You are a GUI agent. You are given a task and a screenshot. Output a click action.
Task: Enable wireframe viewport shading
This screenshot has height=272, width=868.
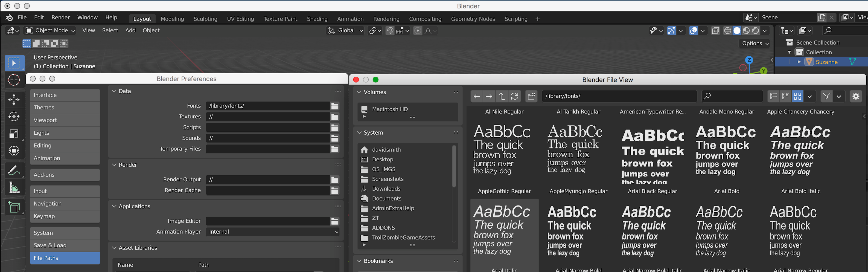[x=727, y=31]
